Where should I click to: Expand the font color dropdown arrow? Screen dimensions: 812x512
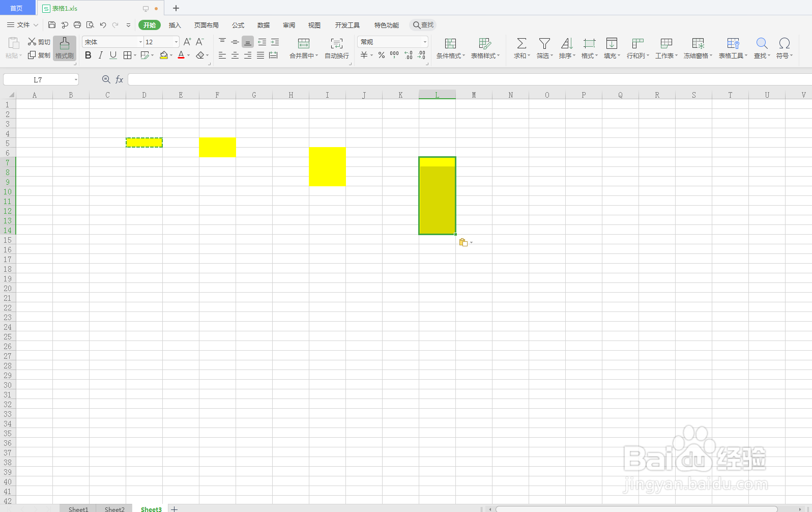[188, 55]
